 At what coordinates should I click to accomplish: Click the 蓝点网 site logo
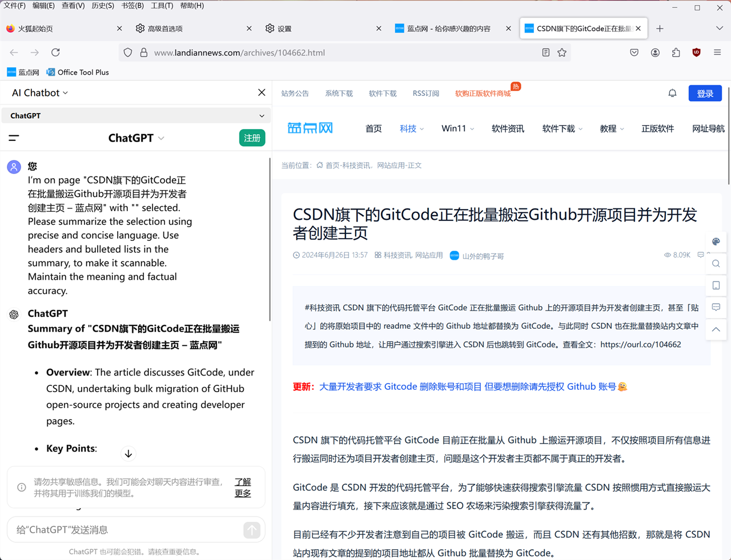coord(310,128)
